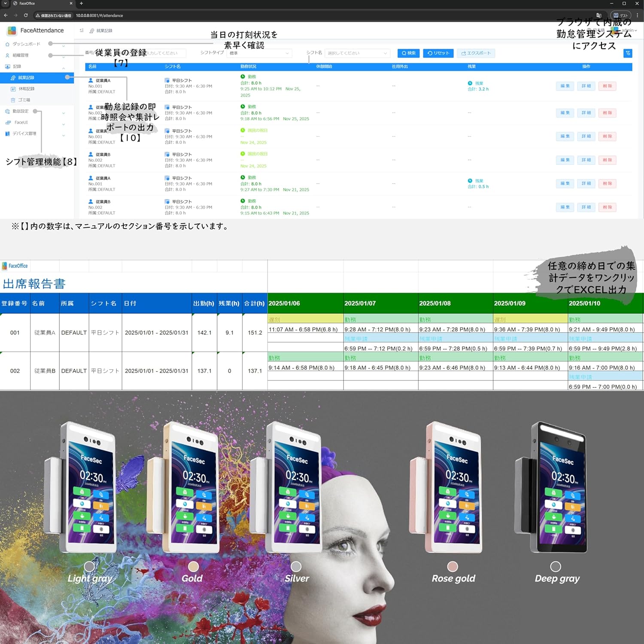This screenshot has height=644, width=644.
Task: Open the シフトタイプ dropdown showing 標準
Action: (259, 53)
